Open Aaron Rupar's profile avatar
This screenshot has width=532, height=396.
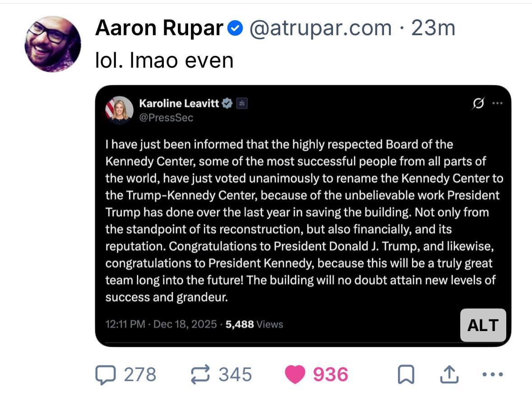coord(53,44)
